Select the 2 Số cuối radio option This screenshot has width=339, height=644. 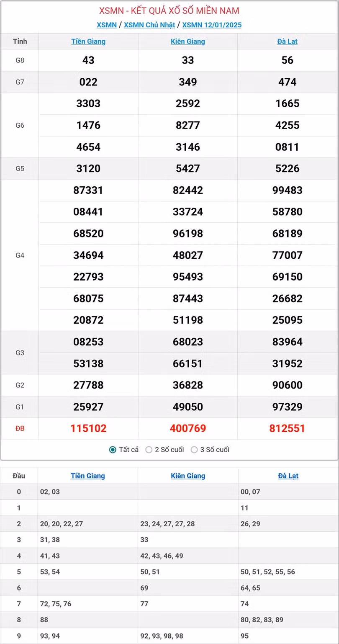point(149,450)
